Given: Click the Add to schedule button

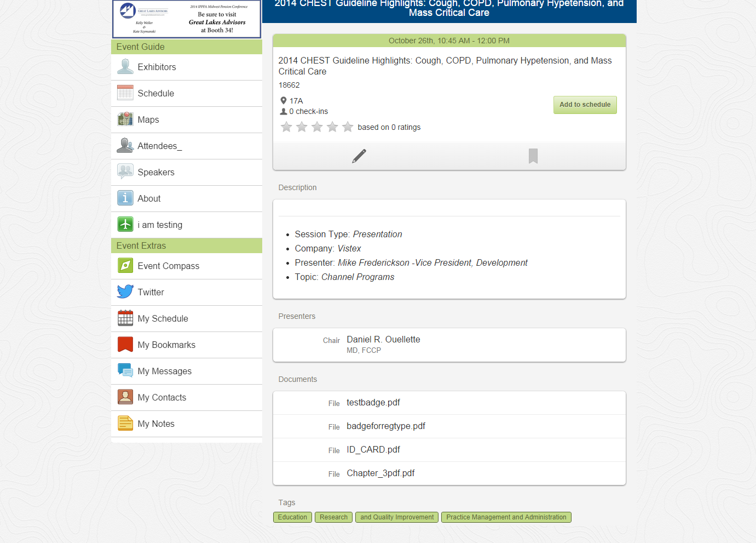Looking at the screenshot, I should click(585, 105).
